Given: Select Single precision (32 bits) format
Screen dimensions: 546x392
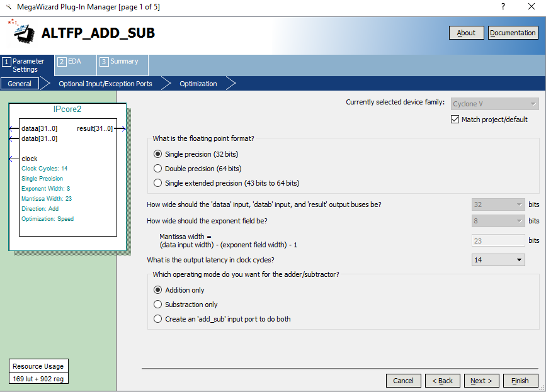Looking at the screenshot, I should coord(157,154).
